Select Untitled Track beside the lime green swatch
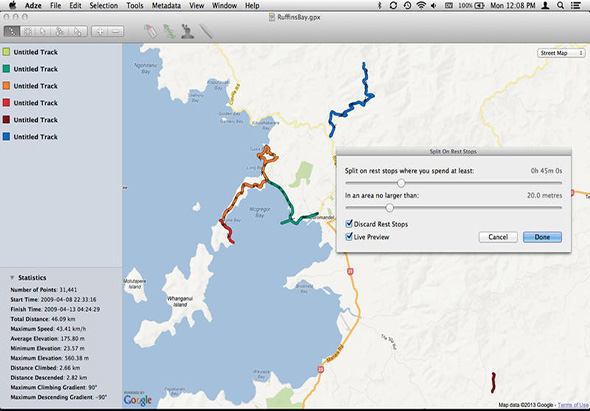The height and width of the screenshot is (411, 590). (x=36, y=52)
